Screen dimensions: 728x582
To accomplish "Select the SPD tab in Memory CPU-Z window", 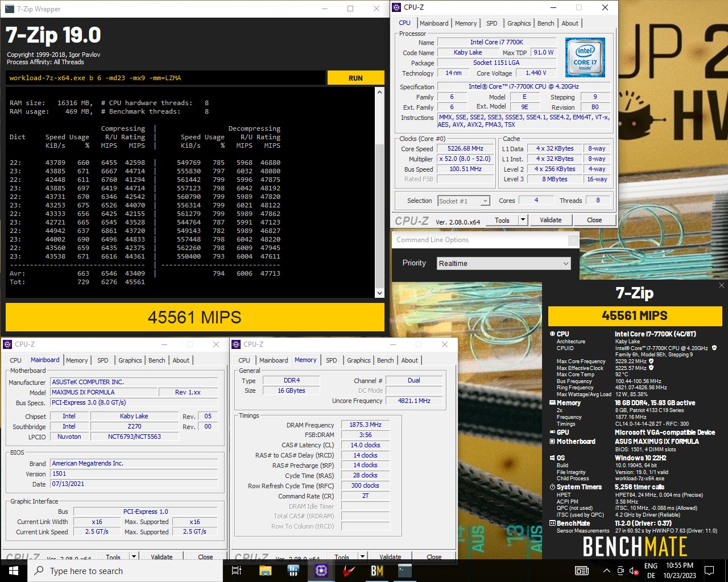I will (x=332, y=360).
